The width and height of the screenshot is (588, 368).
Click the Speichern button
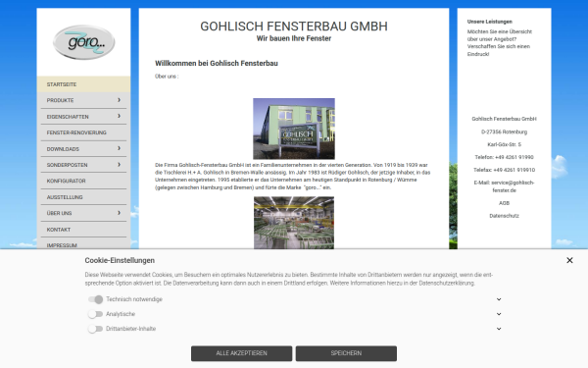click(x=346, y=353)
